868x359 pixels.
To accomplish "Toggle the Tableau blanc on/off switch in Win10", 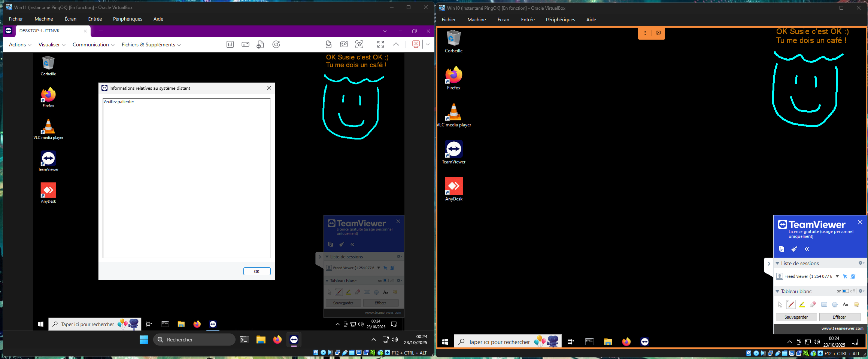I will click(x=846, y=291).
